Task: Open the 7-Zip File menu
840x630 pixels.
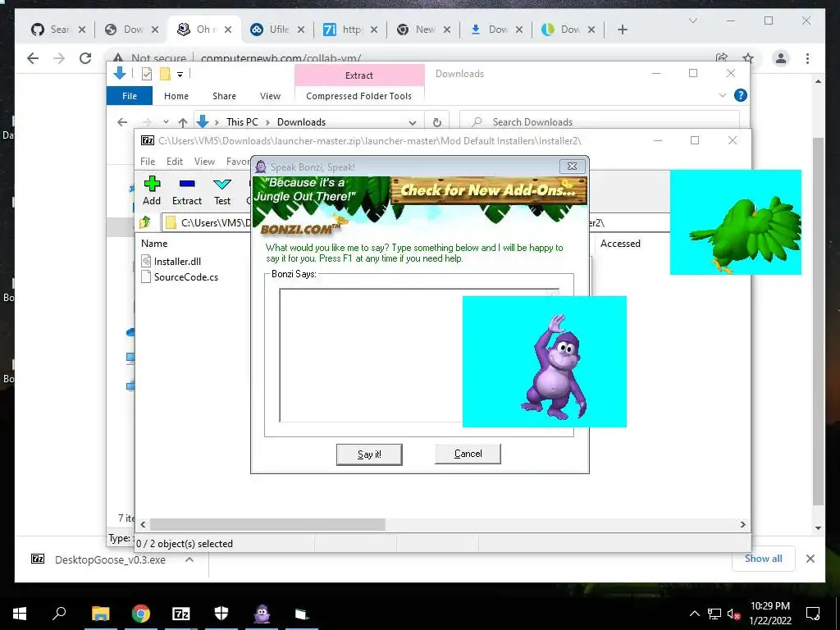Action: [x=148, y=162]
